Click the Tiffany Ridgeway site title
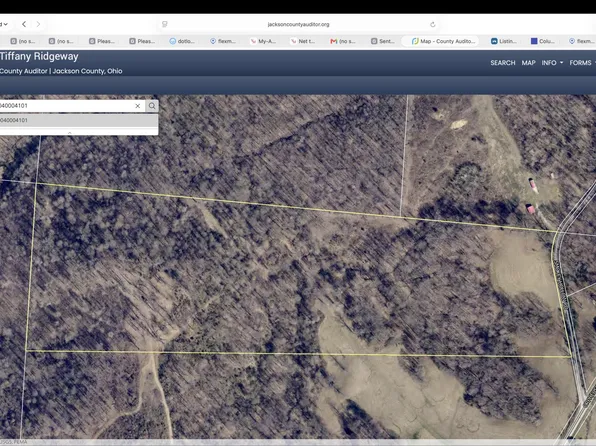 (x=39, y=56)
